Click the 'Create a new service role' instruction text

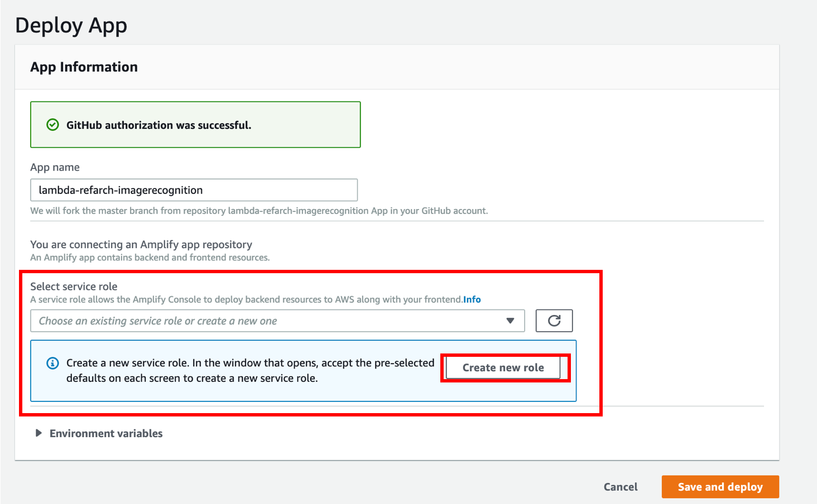coord(250,370)
